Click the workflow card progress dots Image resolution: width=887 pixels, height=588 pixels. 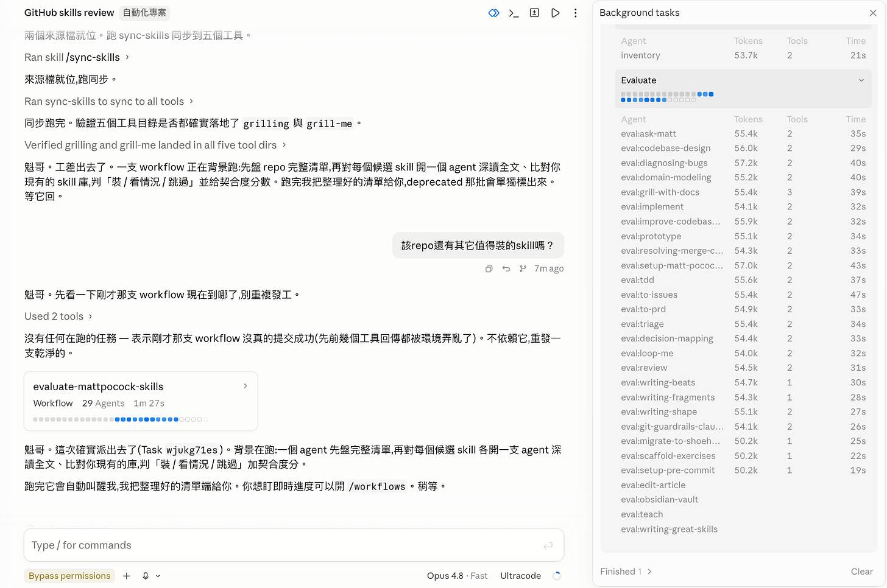click(120, 419)
